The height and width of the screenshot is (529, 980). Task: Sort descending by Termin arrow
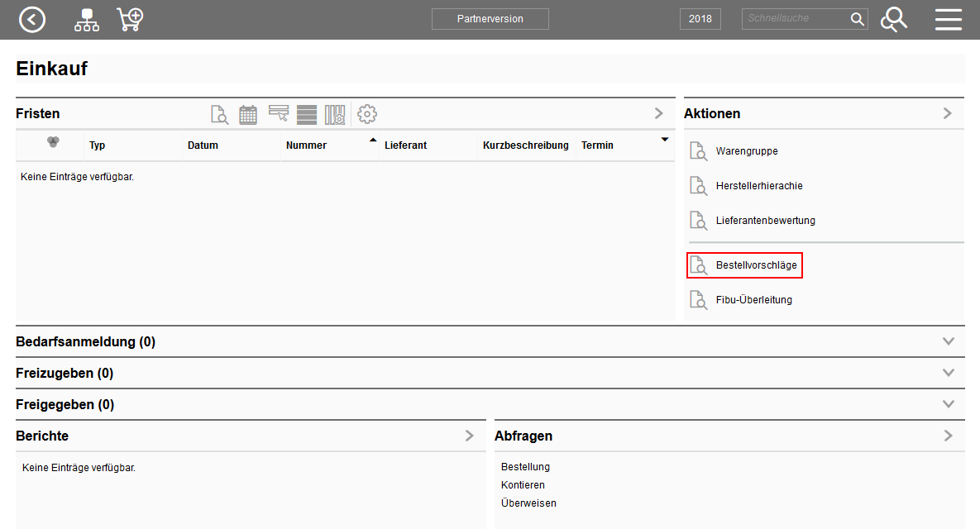click(665, 140)
